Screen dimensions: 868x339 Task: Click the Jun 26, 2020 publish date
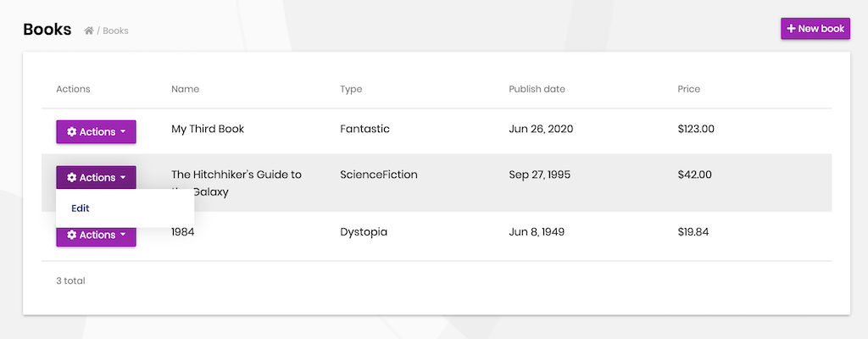541,129
